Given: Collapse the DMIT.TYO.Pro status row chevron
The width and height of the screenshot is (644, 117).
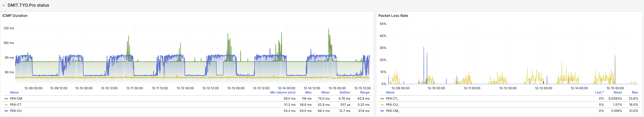Looking at the screenshot, I should [x=4, y=5].
